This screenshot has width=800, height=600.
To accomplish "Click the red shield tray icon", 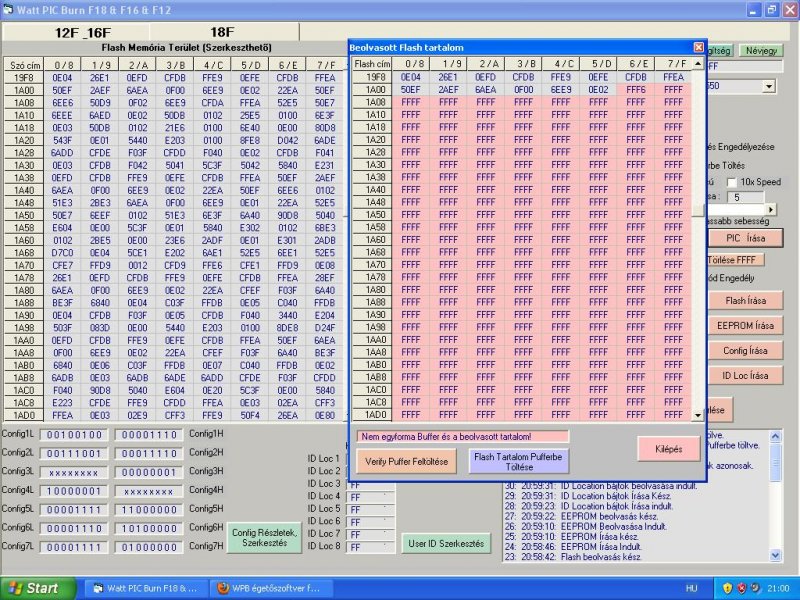I will pos(741,588).
